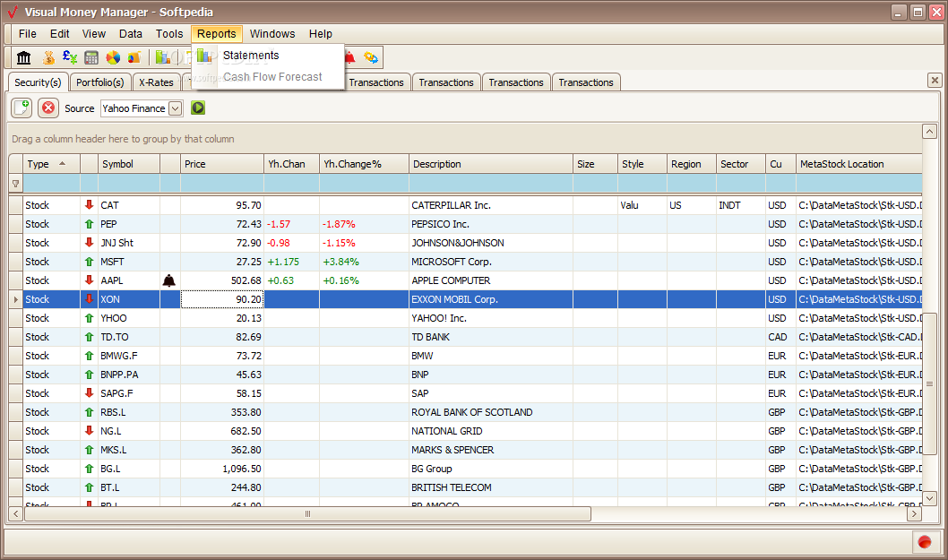This screenshot has width=948, height=560.
Task: Click the horizontal scrollbar thumb
Action: [307, 513]
